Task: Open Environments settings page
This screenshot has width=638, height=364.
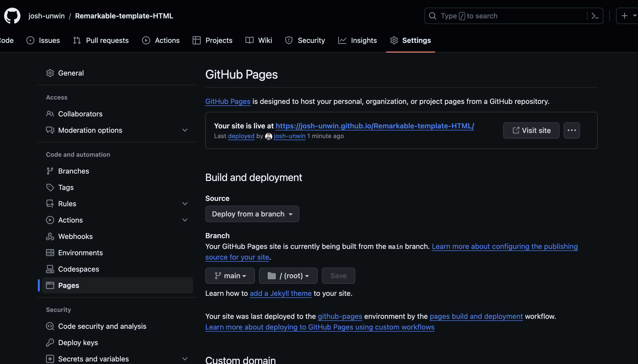Action: 117,253
